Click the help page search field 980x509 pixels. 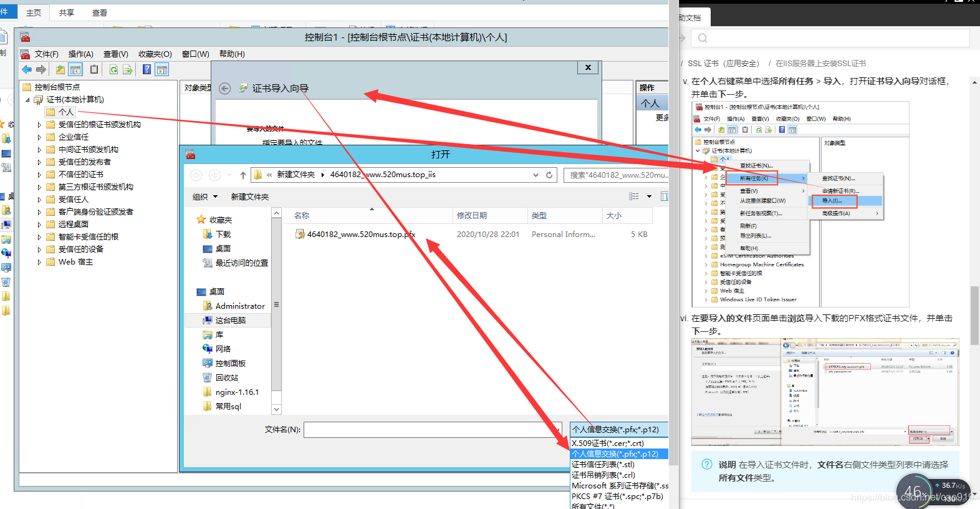pos(830,38)
